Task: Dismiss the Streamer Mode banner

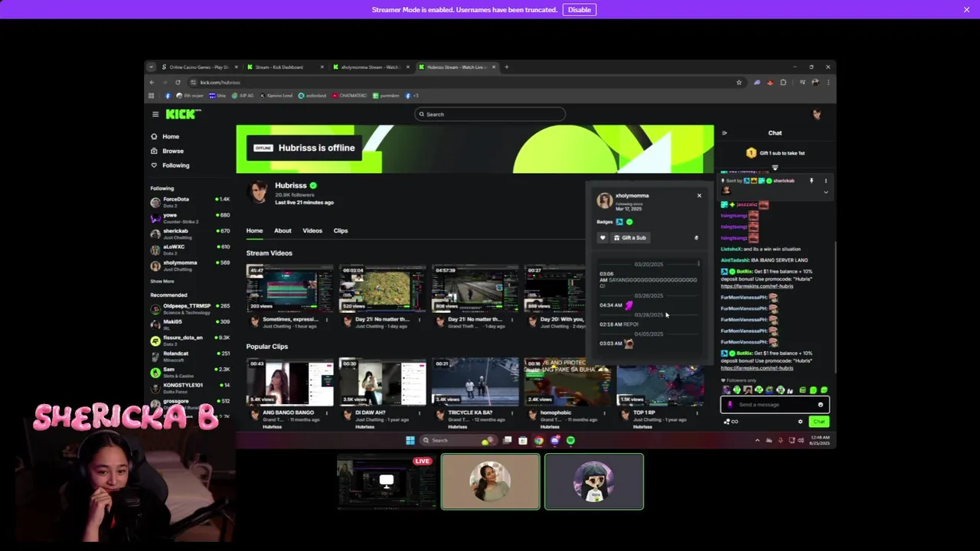Action: tap(966, 9)
